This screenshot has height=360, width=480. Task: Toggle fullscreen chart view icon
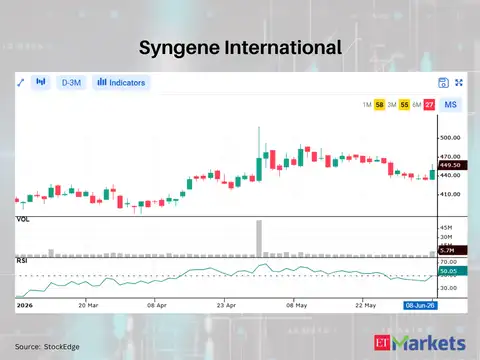point(459,83)
